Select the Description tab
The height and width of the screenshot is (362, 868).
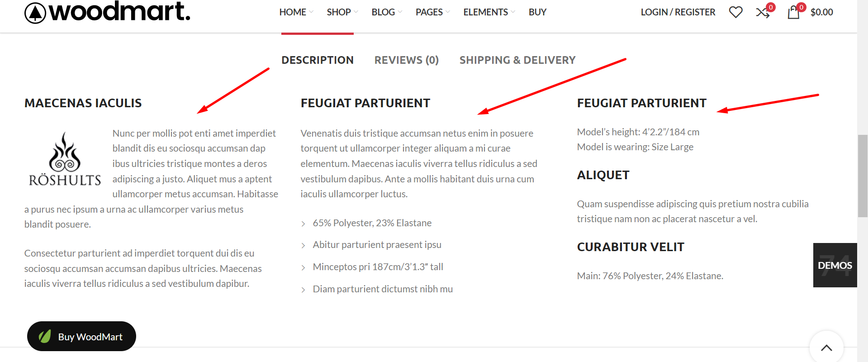pos(318,60)
